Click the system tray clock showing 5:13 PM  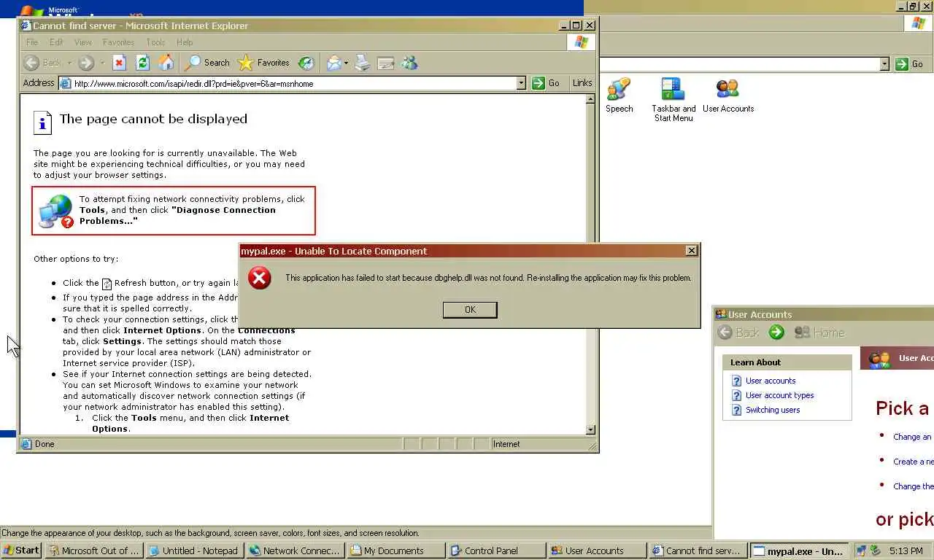pyautogui.click(x=905, y=551)
